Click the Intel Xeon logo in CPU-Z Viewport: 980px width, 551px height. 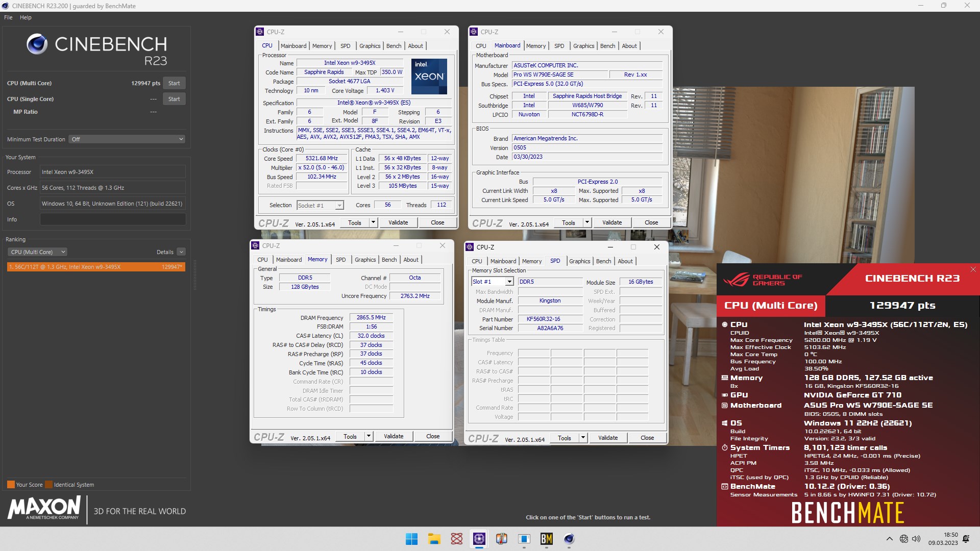pyautogui.click(x=429, y=76)
